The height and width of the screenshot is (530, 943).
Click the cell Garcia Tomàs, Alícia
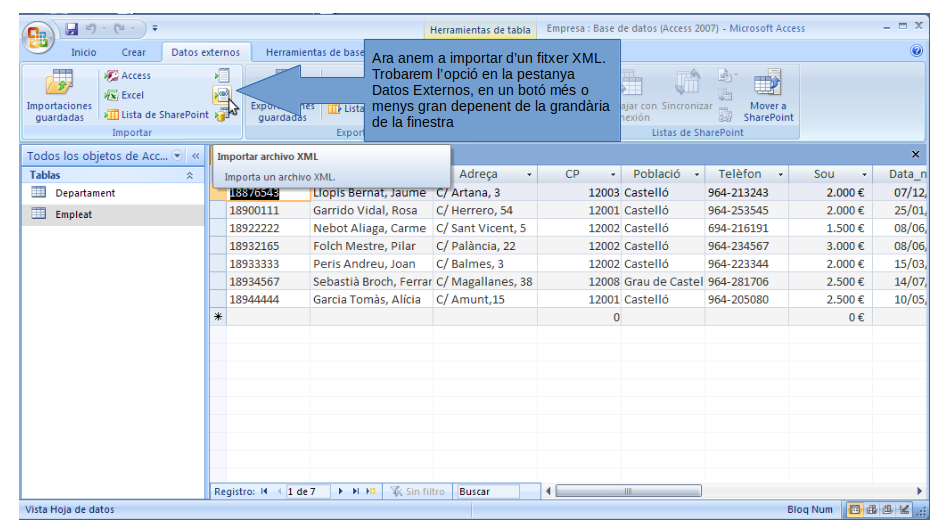click(371, 300)
